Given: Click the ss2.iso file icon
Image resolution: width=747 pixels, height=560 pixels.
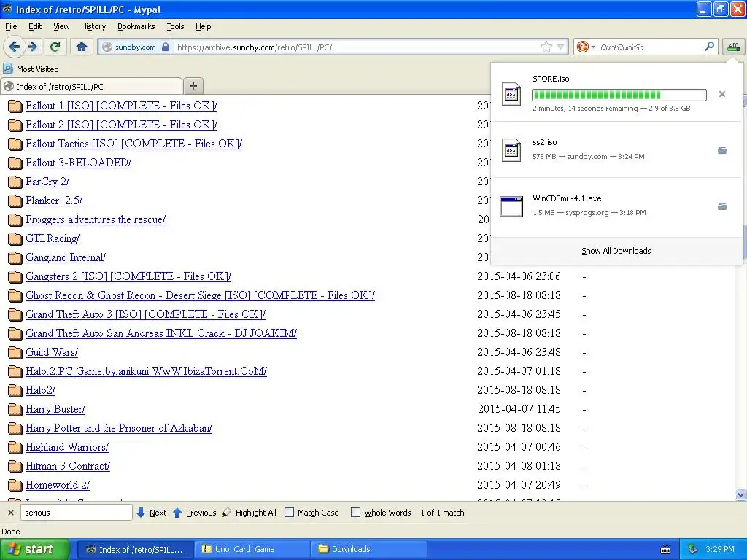Looking at the screenshot, I should tap(511, 150).
